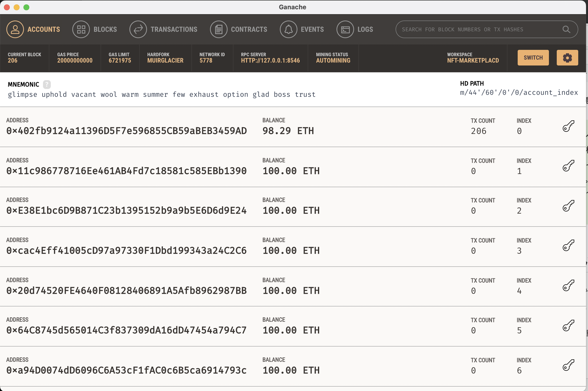
Task: Open the mnemonic help tooltip
Action: point(47,85)
